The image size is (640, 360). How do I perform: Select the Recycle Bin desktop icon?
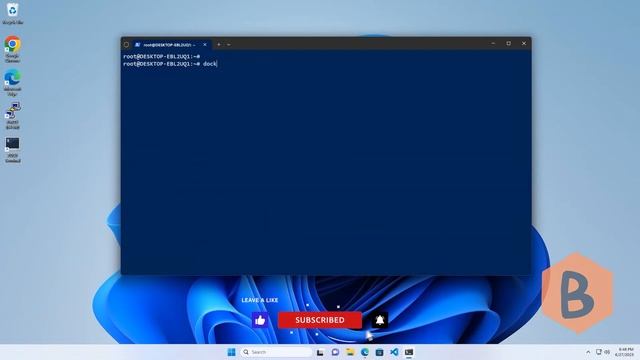click(13, 13)
